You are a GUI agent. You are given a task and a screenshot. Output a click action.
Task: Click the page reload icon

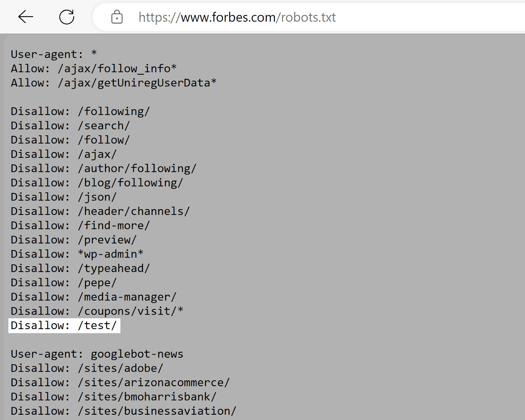pyautogui.click(x=67, y=17)
